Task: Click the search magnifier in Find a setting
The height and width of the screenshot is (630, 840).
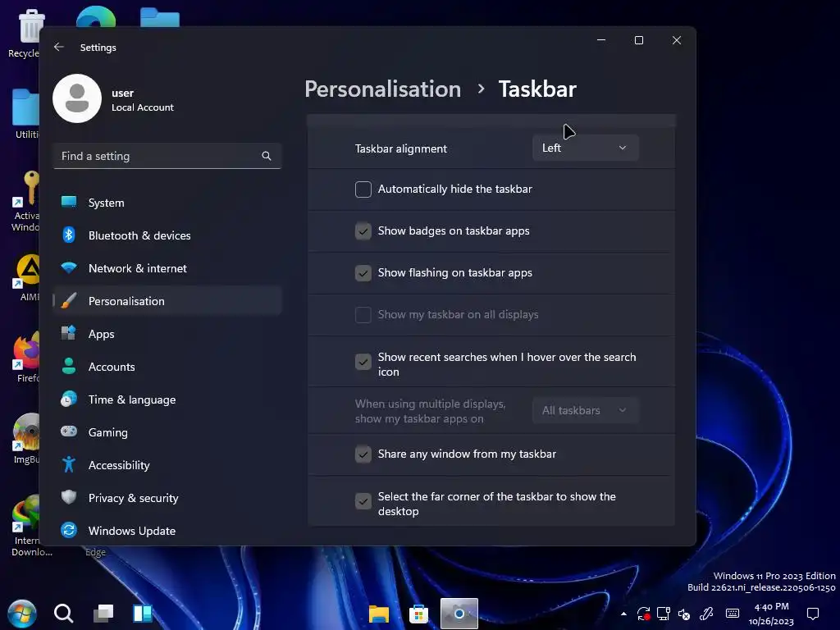Action: pos(267,156)
